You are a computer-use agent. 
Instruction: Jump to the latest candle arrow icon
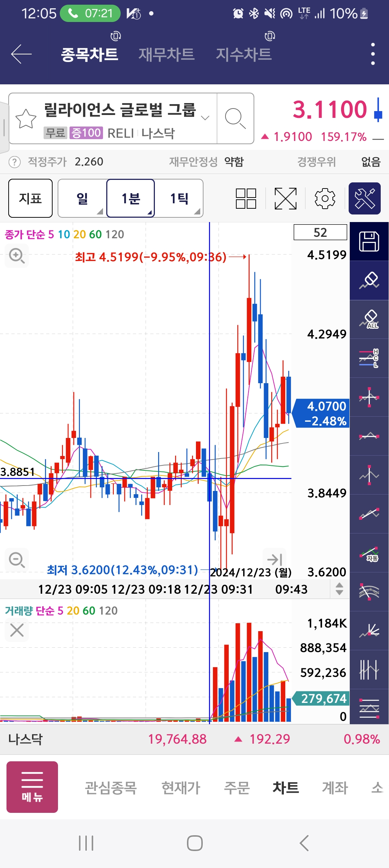(x=274, y=559)
